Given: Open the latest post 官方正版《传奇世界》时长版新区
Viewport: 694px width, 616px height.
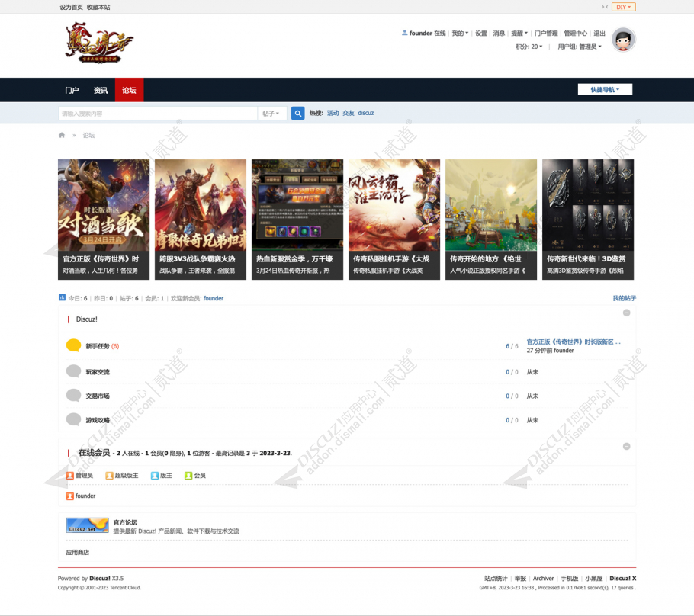Looking at the screenshot, I should 574,342.
